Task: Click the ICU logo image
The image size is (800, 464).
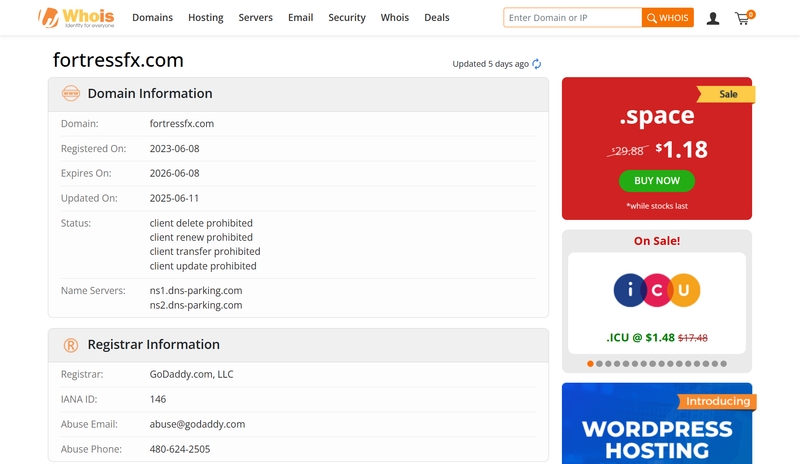Action: click(657, 290)
